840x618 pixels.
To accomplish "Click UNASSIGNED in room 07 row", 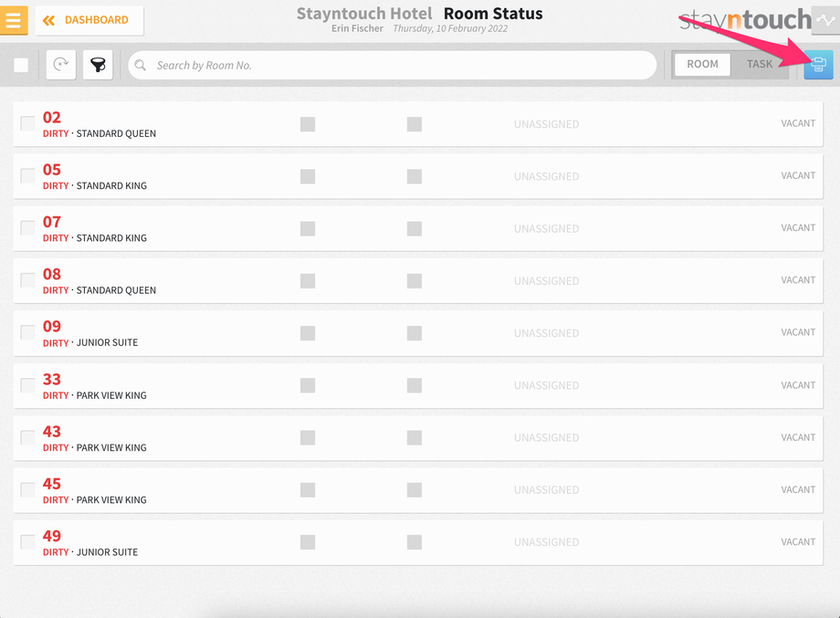I will pos(546,229).
